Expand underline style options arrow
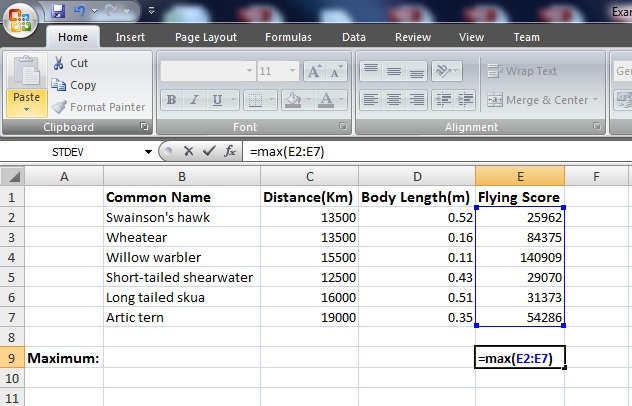 point(233,100)
